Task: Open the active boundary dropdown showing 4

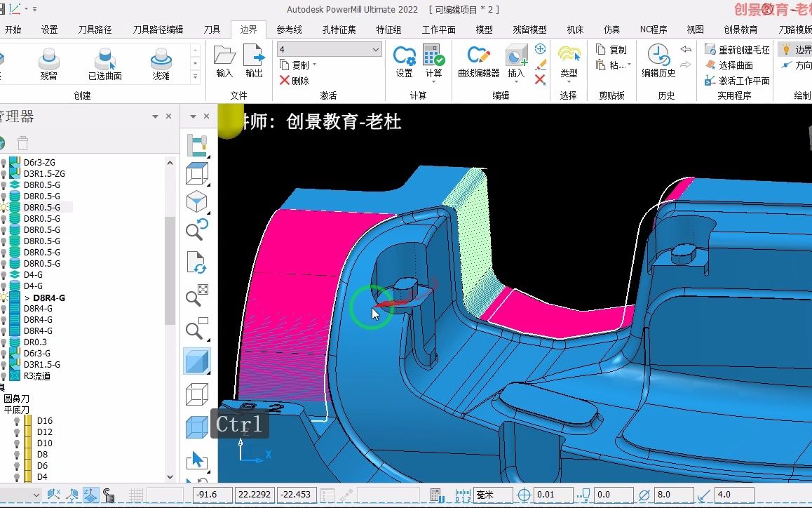Action: tap(330, 49)
